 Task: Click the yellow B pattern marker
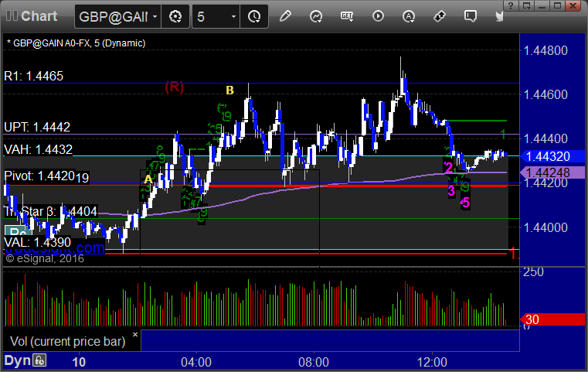[230, 90]
